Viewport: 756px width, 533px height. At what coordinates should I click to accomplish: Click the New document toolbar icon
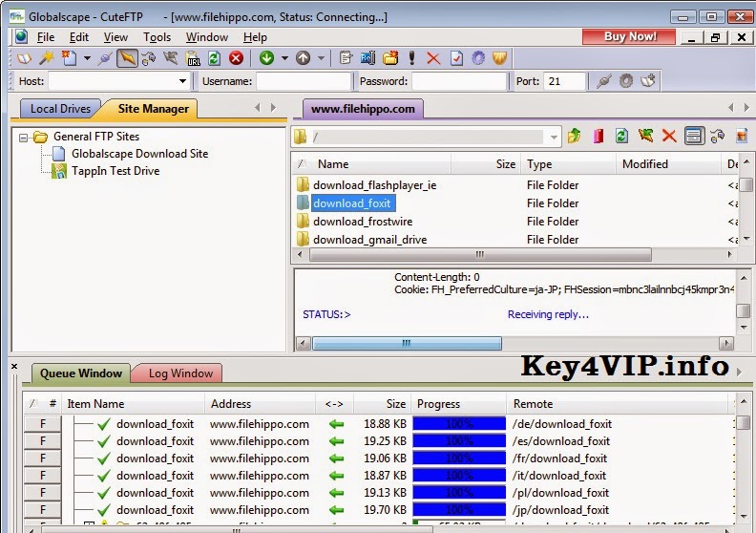pos(69,58)
